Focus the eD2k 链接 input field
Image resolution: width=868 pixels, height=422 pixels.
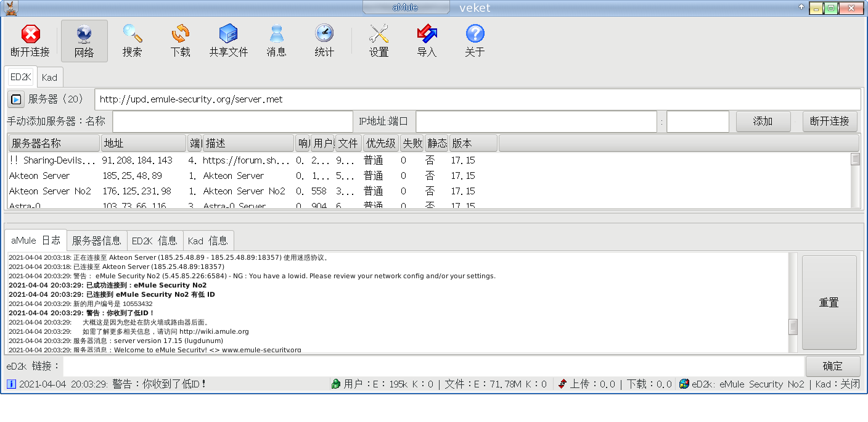(434, 366)
